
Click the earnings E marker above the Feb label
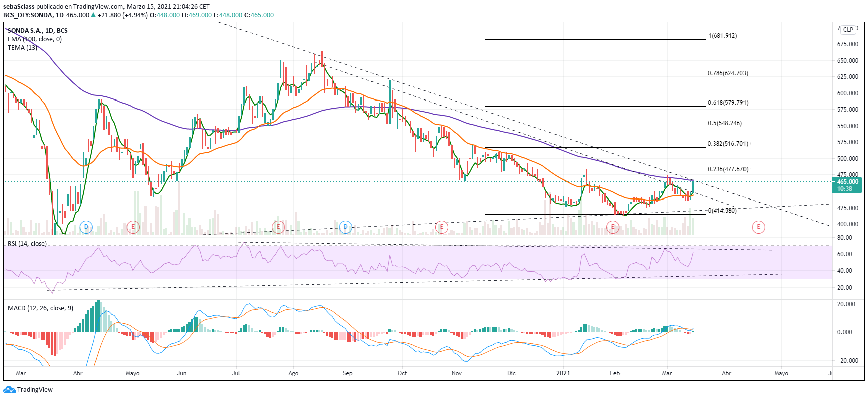click(x=612, y=227)
